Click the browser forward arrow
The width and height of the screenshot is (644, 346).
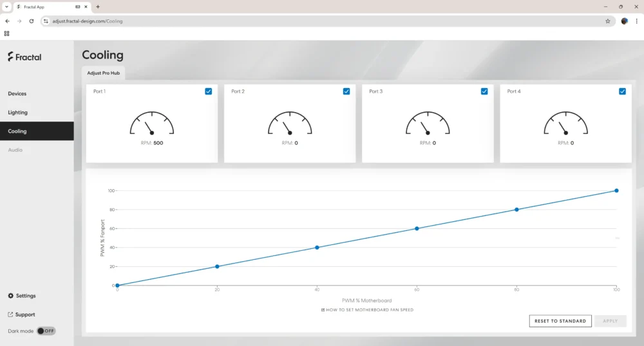click(x=19, y=21)
